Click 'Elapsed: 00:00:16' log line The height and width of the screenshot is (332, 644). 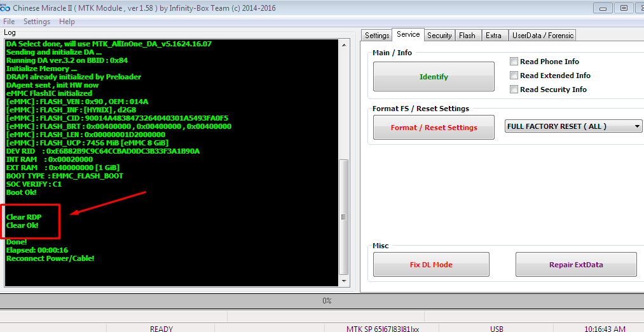tap(37, 251)
